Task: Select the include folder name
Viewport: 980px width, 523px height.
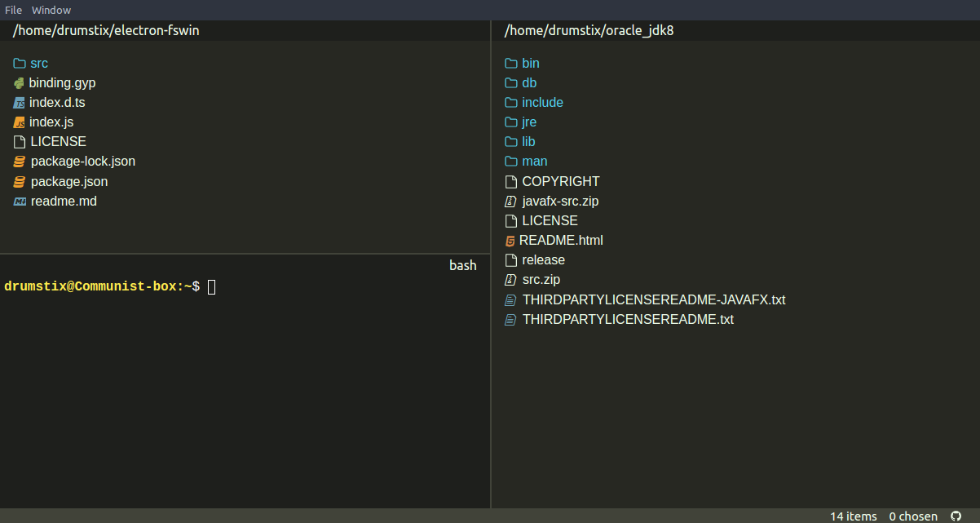Action: pos(543,102)
